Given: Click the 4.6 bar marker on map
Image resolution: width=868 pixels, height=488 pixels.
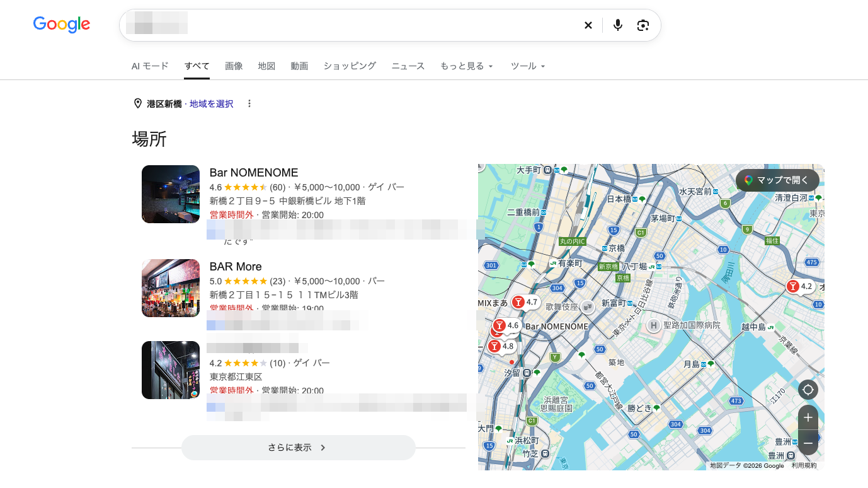Looking at the screenshot, I should click(506, 325).
